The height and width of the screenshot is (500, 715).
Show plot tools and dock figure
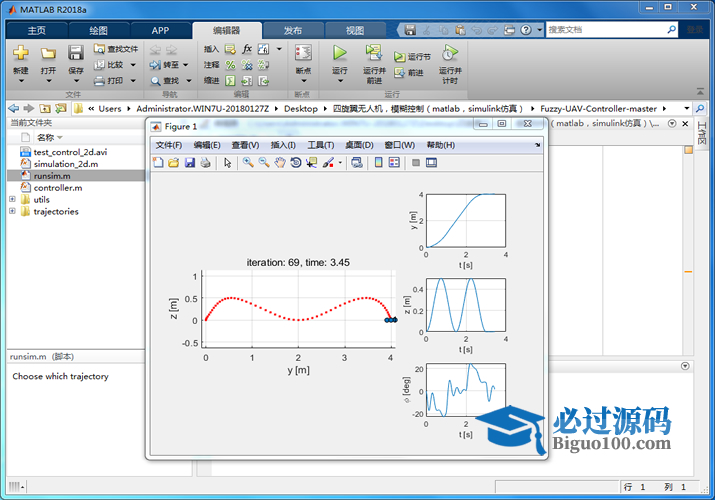(x=431, y=163)
